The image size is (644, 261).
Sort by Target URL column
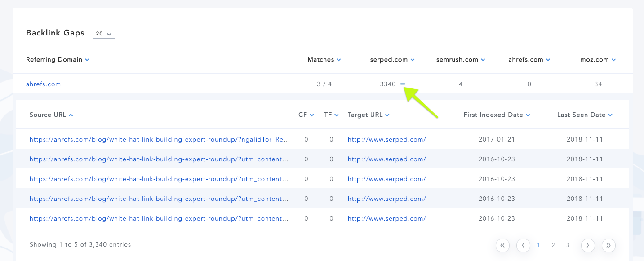tap(369, 115)
